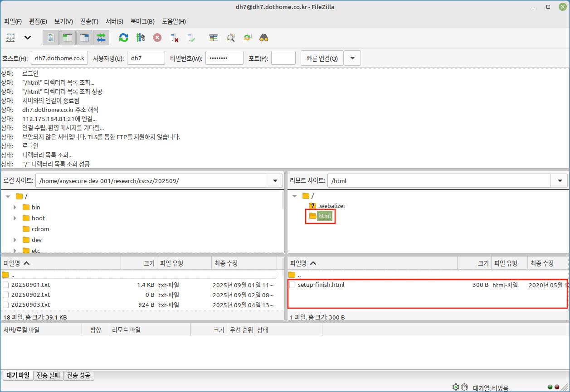The height and width of the screenshot is (392, 570).
Task: Click the process queue icon
Action: [140, 38]
